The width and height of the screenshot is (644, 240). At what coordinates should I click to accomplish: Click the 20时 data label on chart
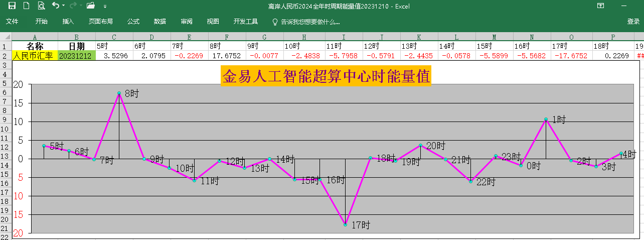pos(435,146)
